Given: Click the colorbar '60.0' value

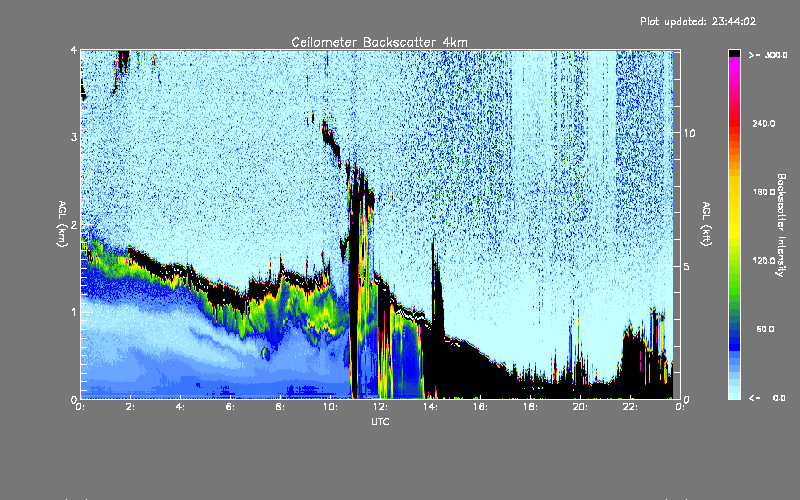Looking at the screenshot, I should [765, 329].
